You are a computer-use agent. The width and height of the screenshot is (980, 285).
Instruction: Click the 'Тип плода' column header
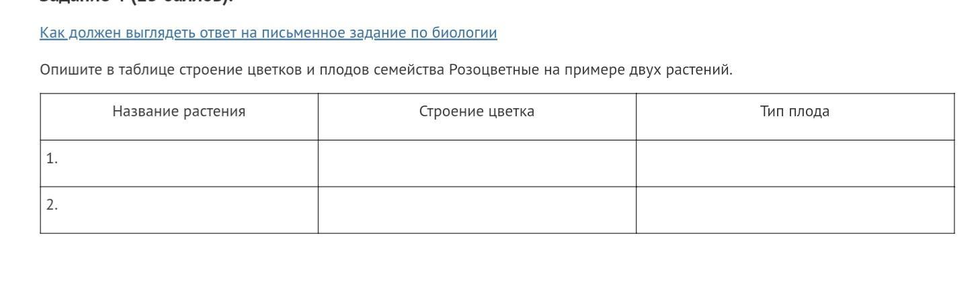point(794,112)
